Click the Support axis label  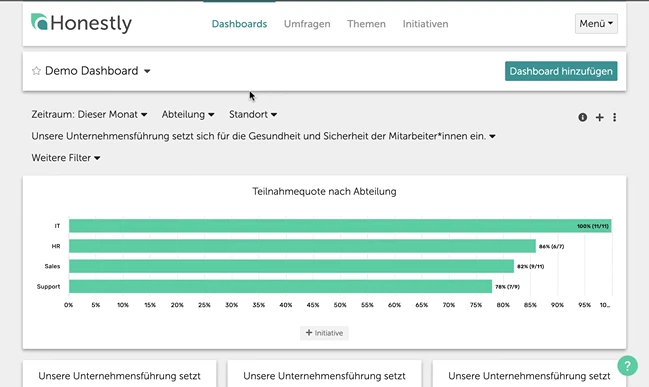(48, 286)
